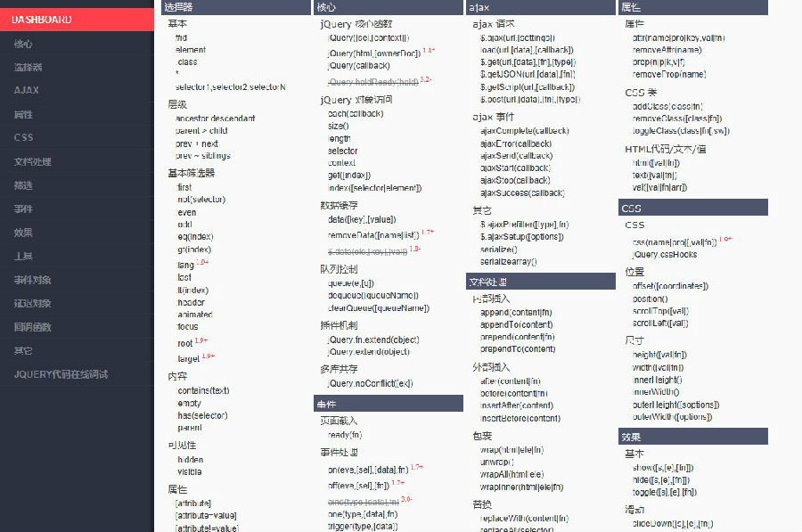Open wrapInner(html|ele|fn) link

coord(521,487)
